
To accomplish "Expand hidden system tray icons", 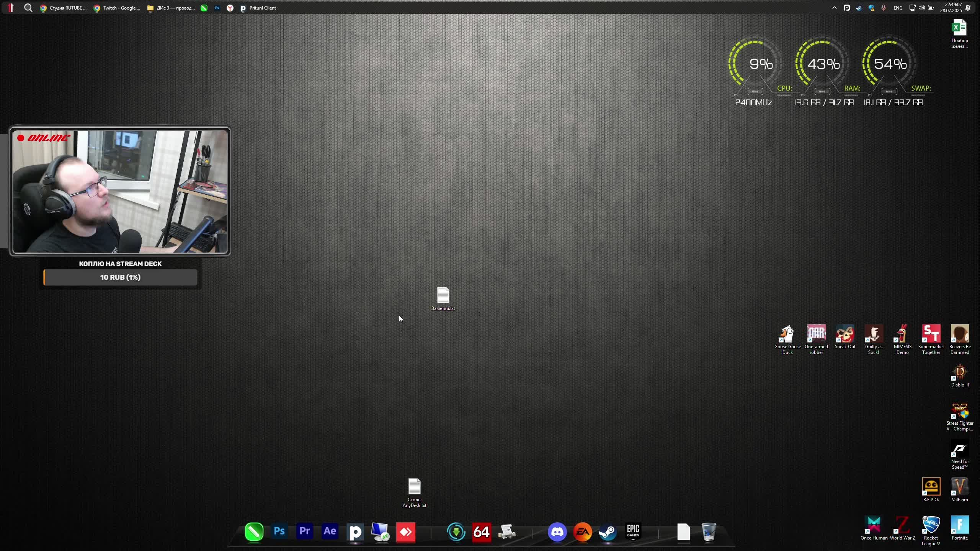I will pos(835,8).
